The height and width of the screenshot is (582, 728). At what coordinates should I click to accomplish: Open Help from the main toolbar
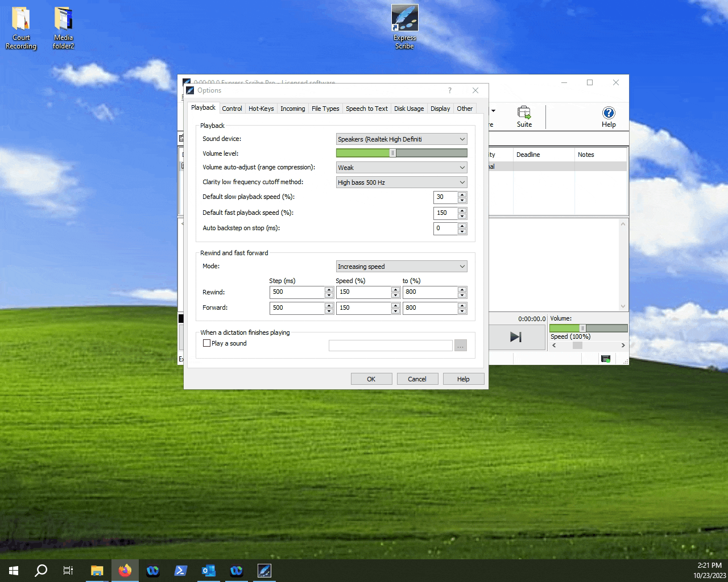pos(608,117)
